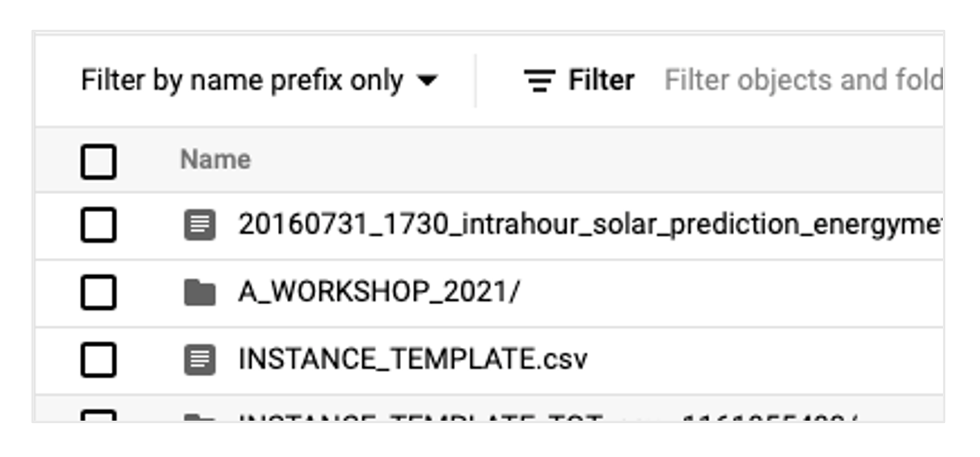Toggle the select-all checkbox in the header
Viewport: 980px width, 457px height.
[99, 160]
